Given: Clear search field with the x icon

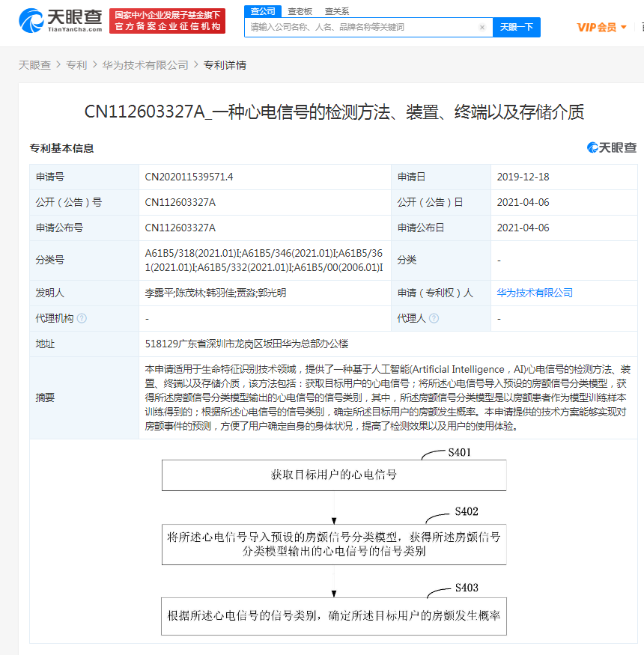Looking at the screenshot, I should (482, 27).
